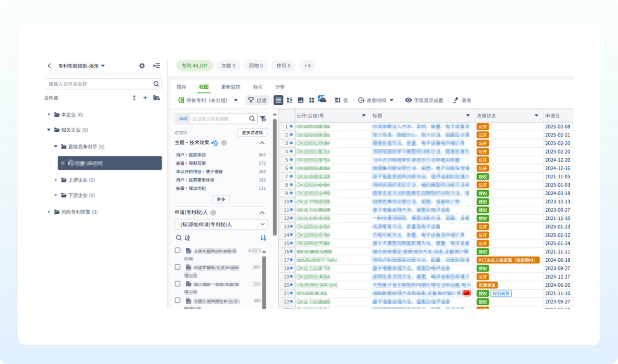Open workspace settings gear icon

pos(142,66)
